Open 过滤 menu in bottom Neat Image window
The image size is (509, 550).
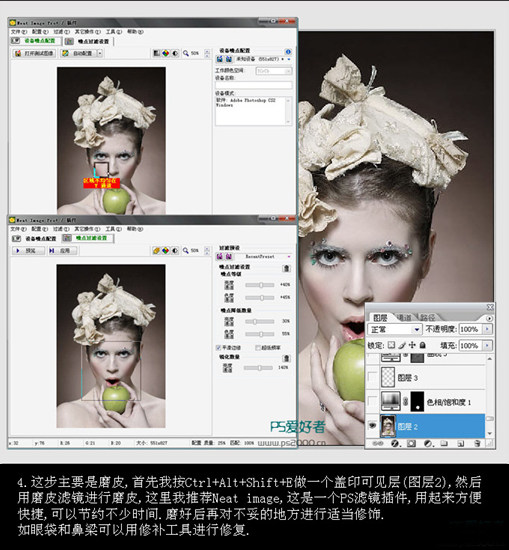[61, 229]
